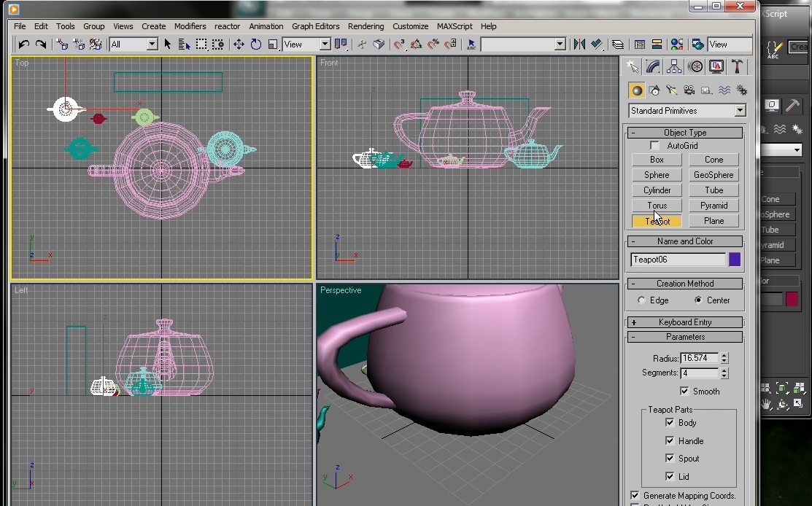Uncheck the Lid teapot part
This screenshot has height=506, width=812.
coord(670,476)
